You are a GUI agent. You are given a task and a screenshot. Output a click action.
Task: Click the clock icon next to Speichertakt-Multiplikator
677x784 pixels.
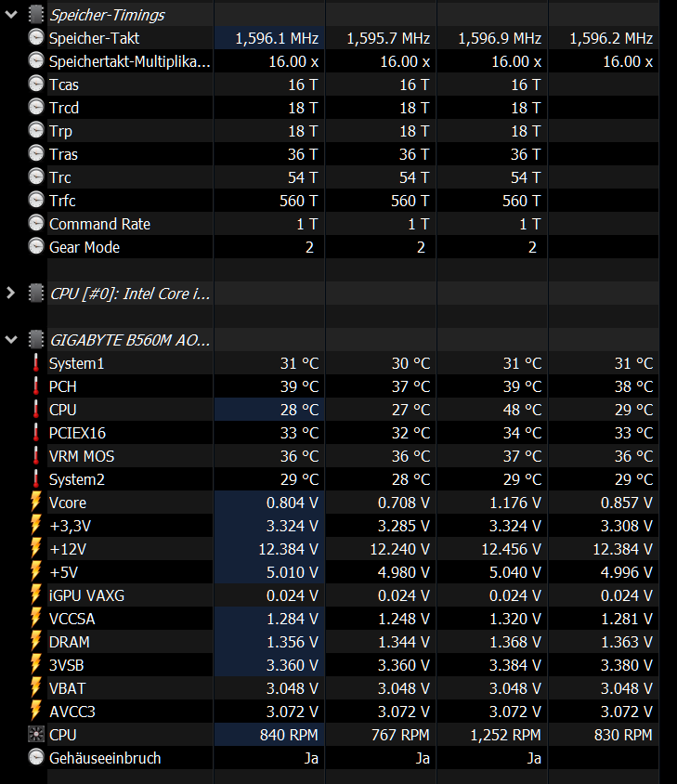point(36,61)
